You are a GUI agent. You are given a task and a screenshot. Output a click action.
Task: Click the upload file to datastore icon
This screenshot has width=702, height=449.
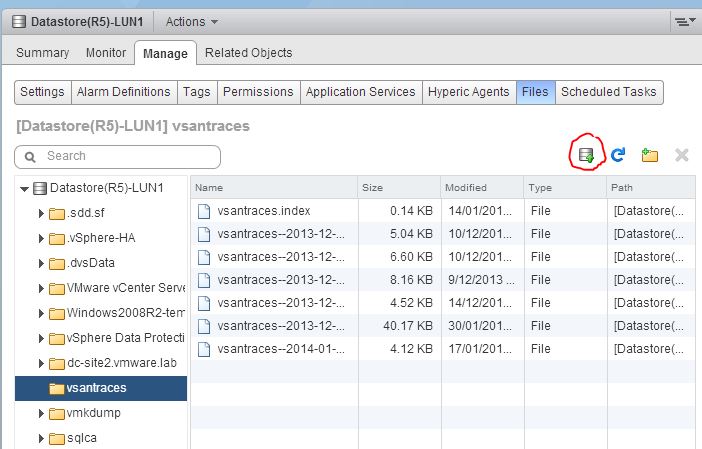tap(586, 155)
